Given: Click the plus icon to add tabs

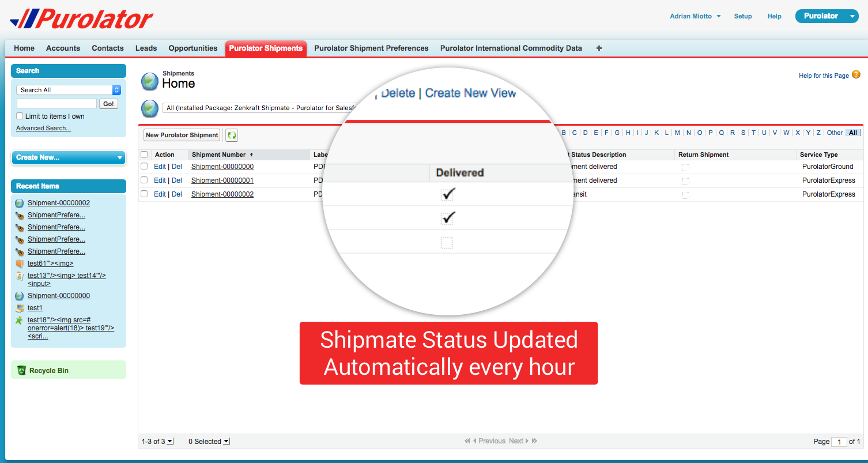Looking at the screenshot, I should point(599,48).
